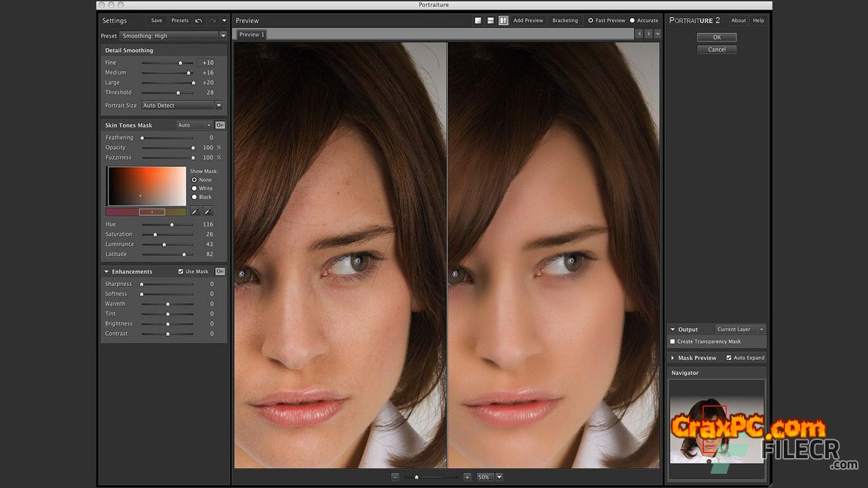Open the Portrait Size Auto Detect dropdown
868x488 pixels.
tap(182, 106)
